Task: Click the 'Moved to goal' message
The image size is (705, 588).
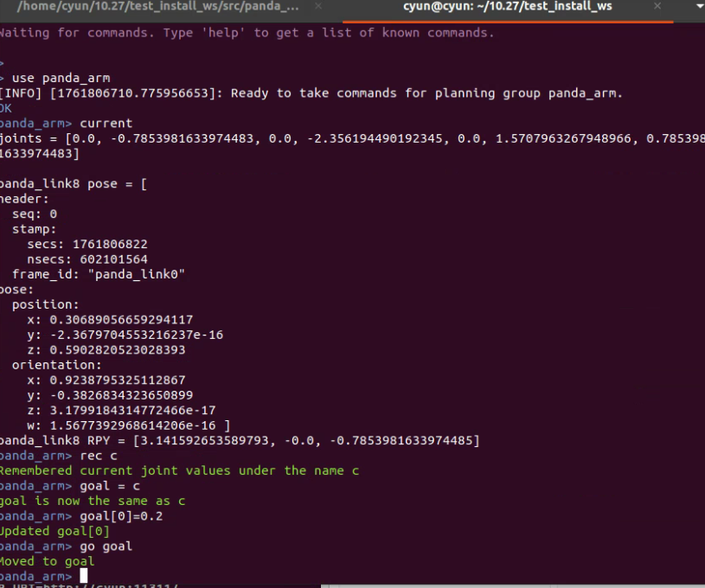Action: [x=48, y=561]
